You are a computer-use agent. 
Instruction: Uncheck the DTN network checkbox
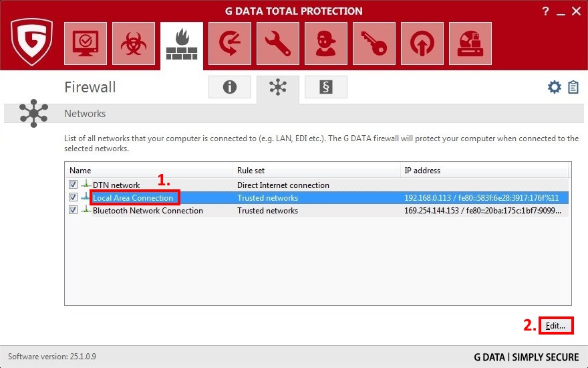73,185
